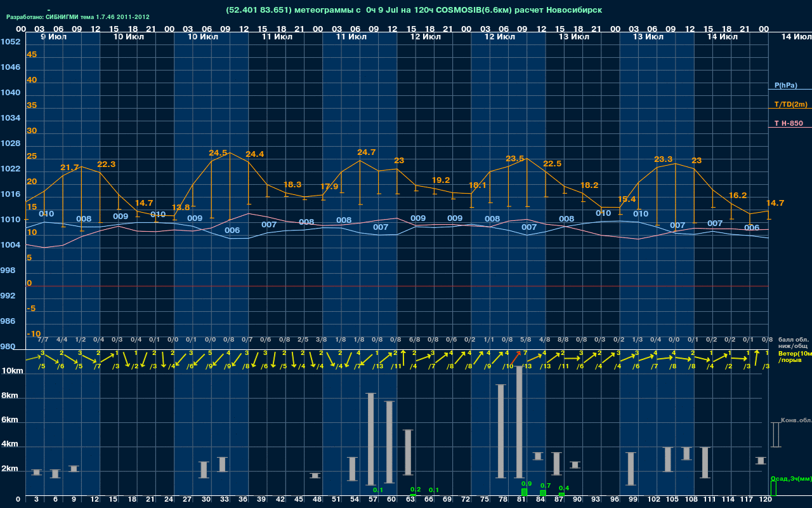Click the 0.4 precipitation amount label
The width and height of the screenshot is (812, 508).
(563, 488)
